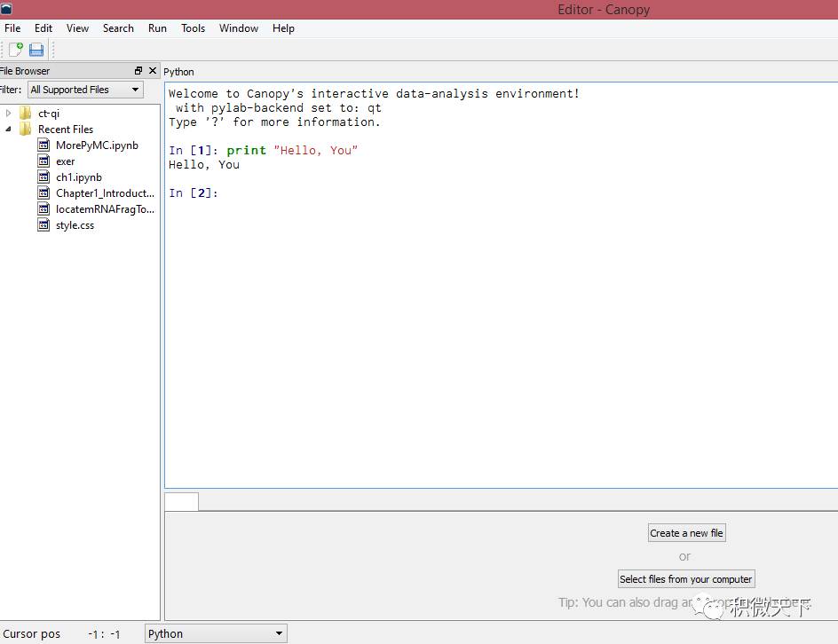Open the Run menu

coord(157,28)
